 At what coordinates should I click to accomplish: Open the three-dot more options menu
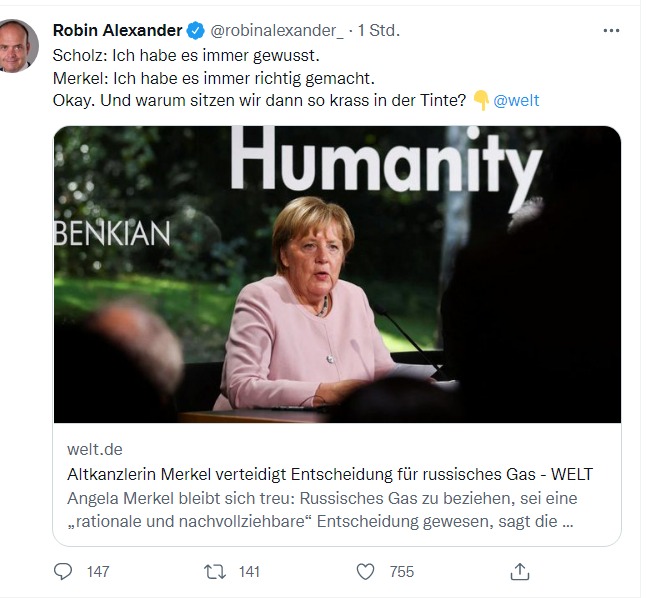point(611,31)
